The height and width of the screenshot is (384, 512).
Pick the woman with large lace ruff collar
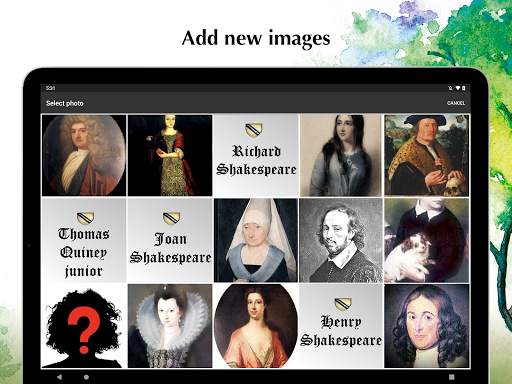(170, 326)
